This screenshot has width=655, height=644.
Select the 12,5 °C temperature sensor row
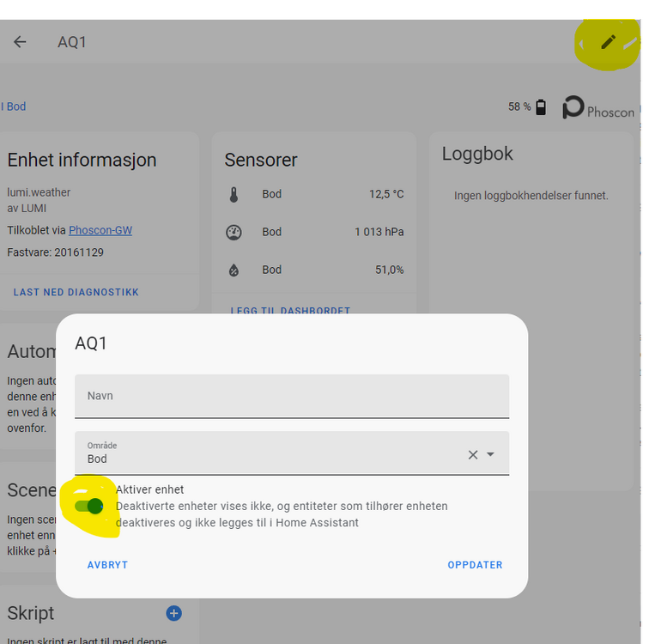pos(314,194)
